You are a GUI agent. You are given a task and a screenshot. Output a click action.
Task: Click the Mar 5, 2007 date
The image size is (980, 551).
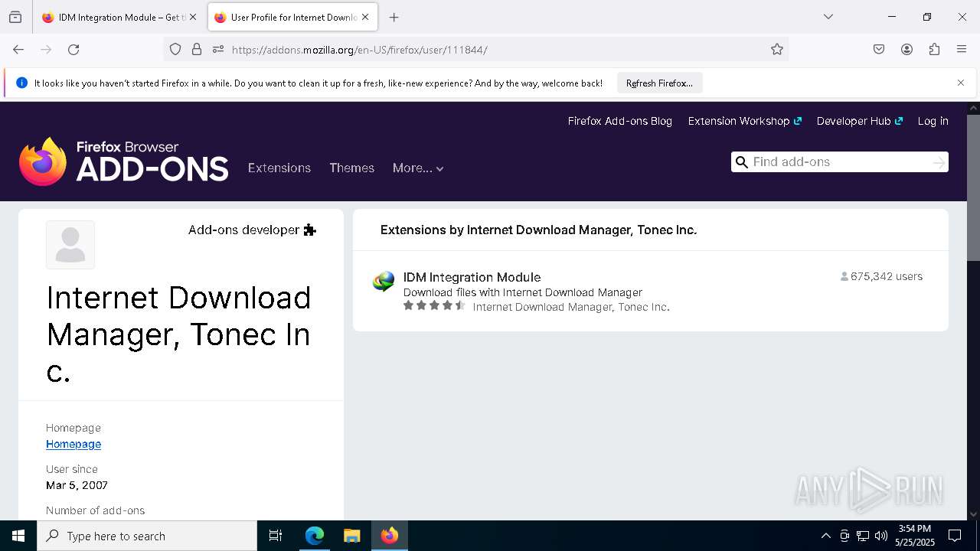pyautogui.click(x=77, y=485)
